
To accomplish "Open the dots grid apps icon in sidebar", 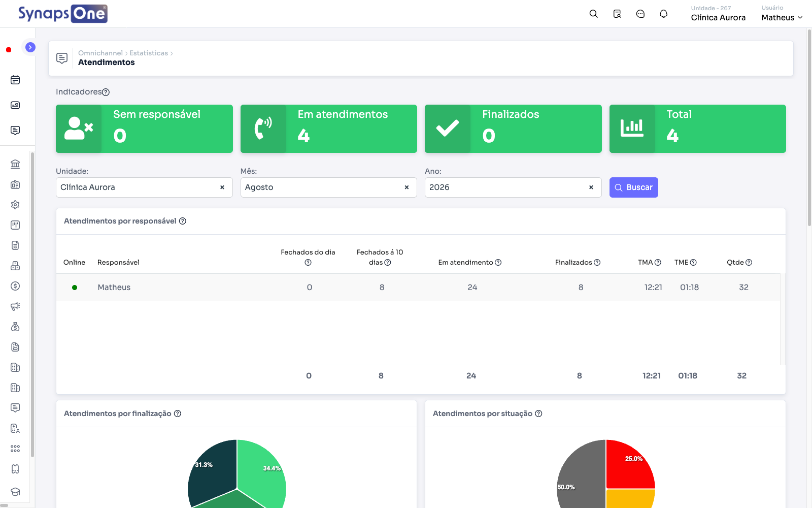I will coord(15,449).
